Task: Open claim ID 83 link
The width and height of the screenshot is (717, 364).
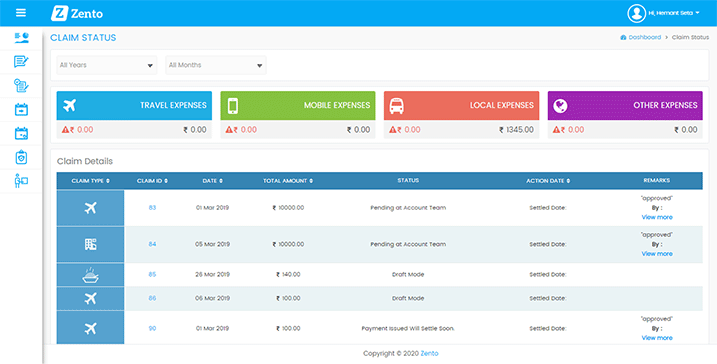Action: click(152, 208)
